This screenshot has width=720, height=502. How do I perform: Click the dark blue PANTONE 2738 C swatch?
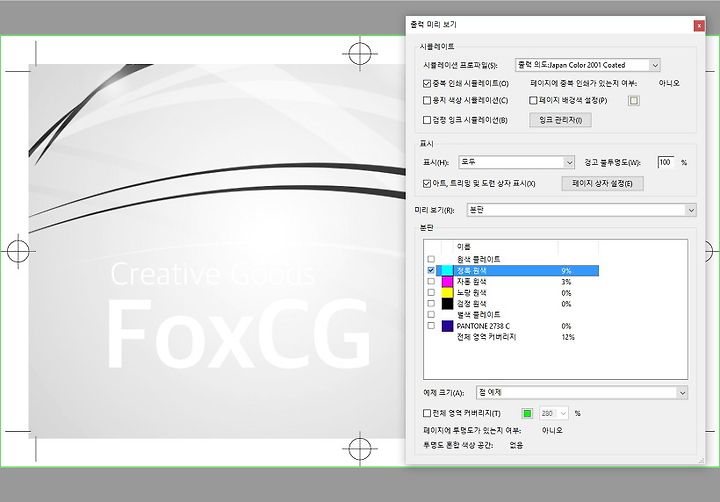[447, 326]
